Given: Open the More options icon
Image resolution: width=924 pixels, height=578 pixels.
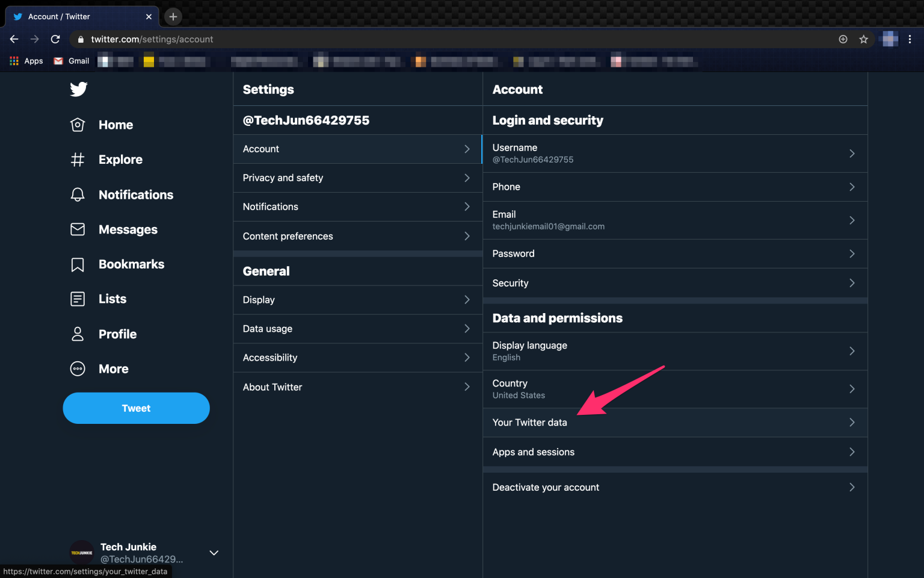Looking at the screenshot, I should tap(78, 368).
